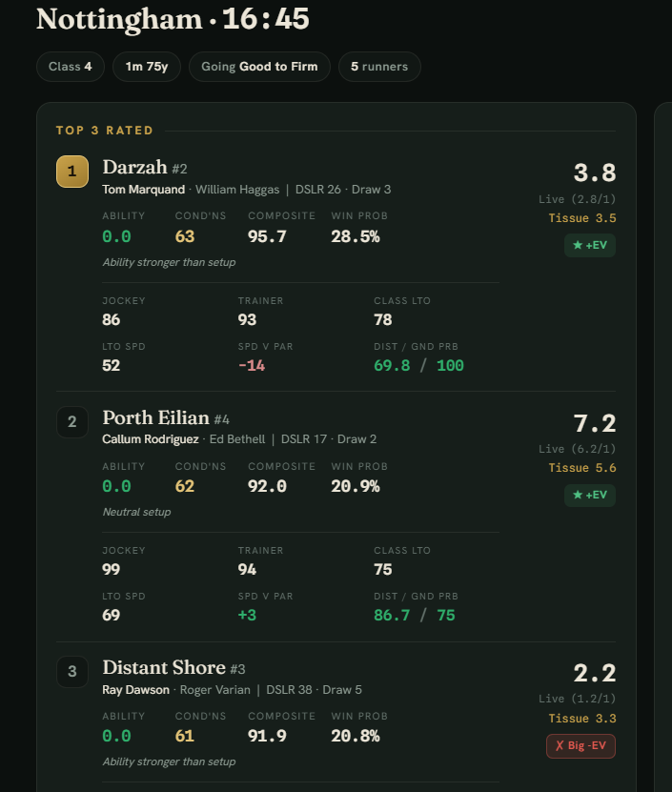Click the rank 3 badge
672x792 pixels.
click(72, 671)
